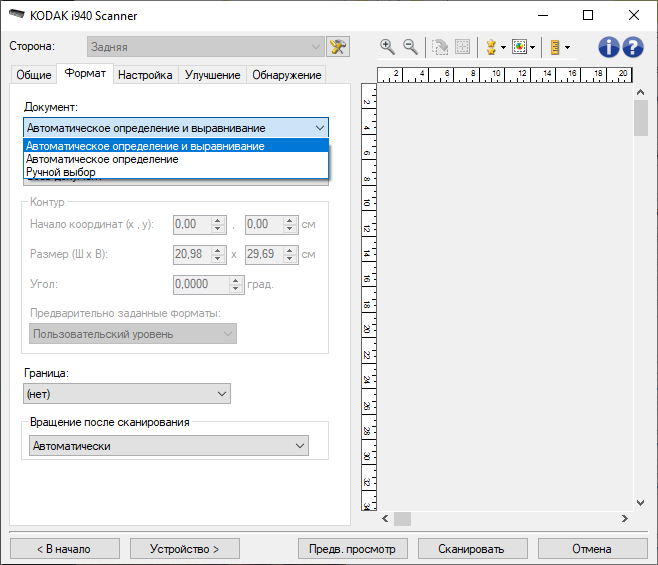
Task: Select 'Ручной выбор' option
Action: (176, 172)
